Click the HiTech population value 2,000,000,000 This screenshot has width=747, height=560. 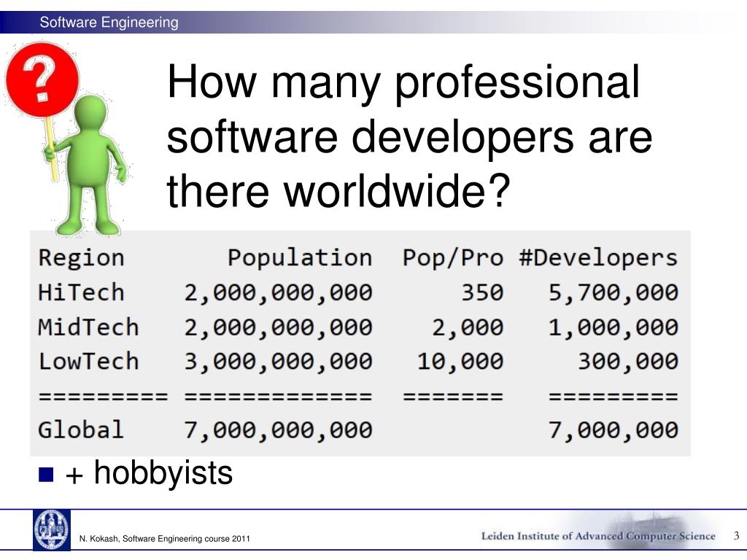[278, 292]
